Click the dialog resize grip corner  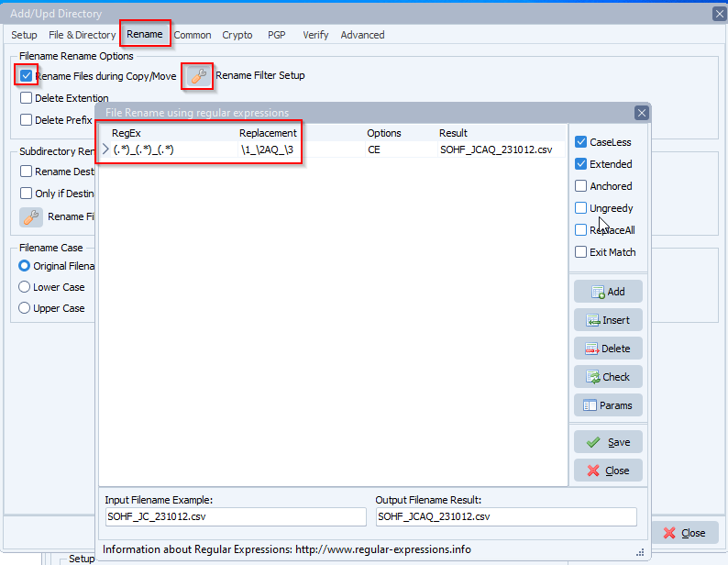pyautogui.click(x=640, y=552)
